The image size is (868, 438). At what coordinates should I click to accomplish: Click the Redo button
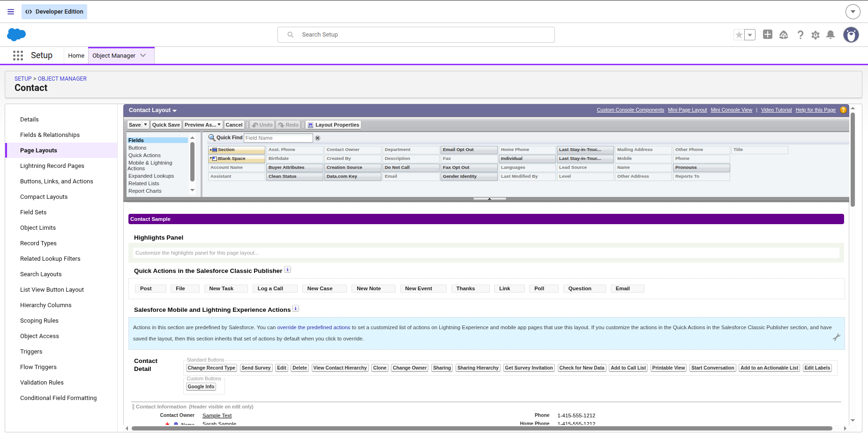pos(288,125)
